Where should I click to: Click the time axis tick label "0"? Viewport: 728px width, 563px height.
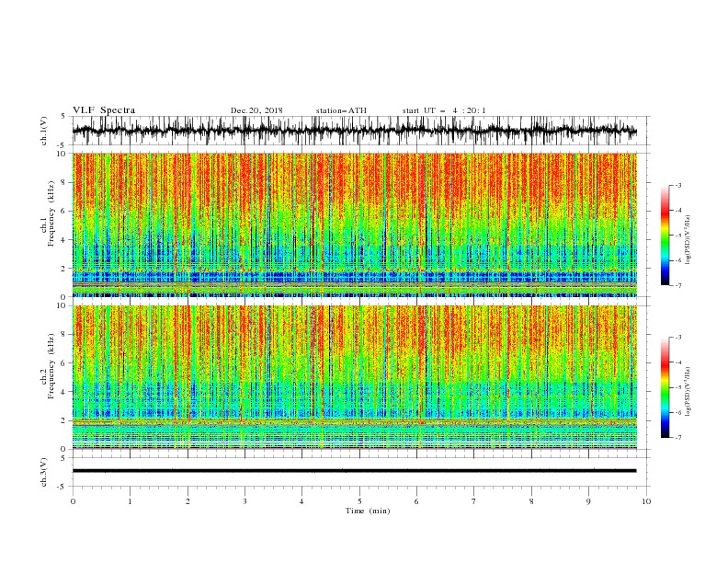(73, 501)
